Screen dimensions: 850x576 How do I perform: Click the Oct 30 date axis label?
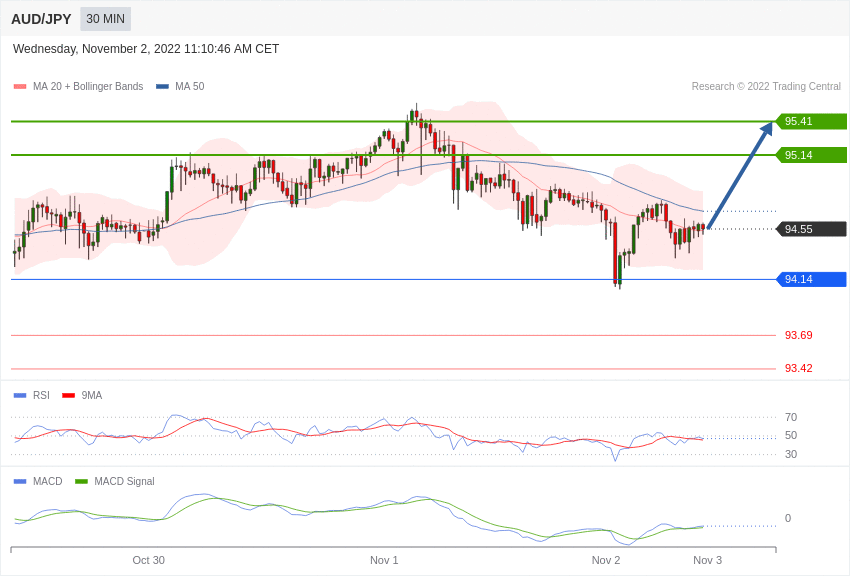[x=149, y=560]
